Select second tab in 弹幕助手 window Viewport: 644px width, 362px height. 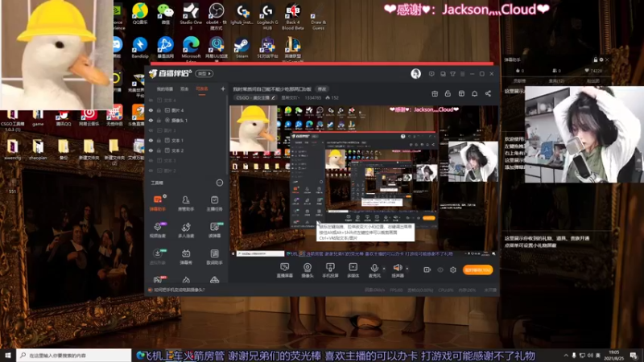[556, 81]
